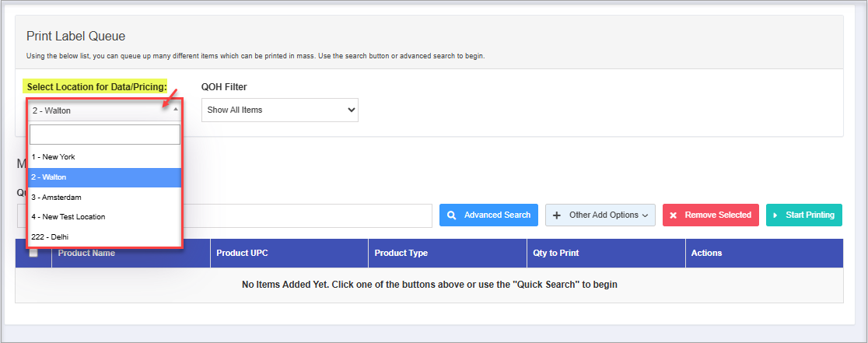Select 222 - Delhi from location list
Screen dimensions: 868x343
click(x=104, y=236)
